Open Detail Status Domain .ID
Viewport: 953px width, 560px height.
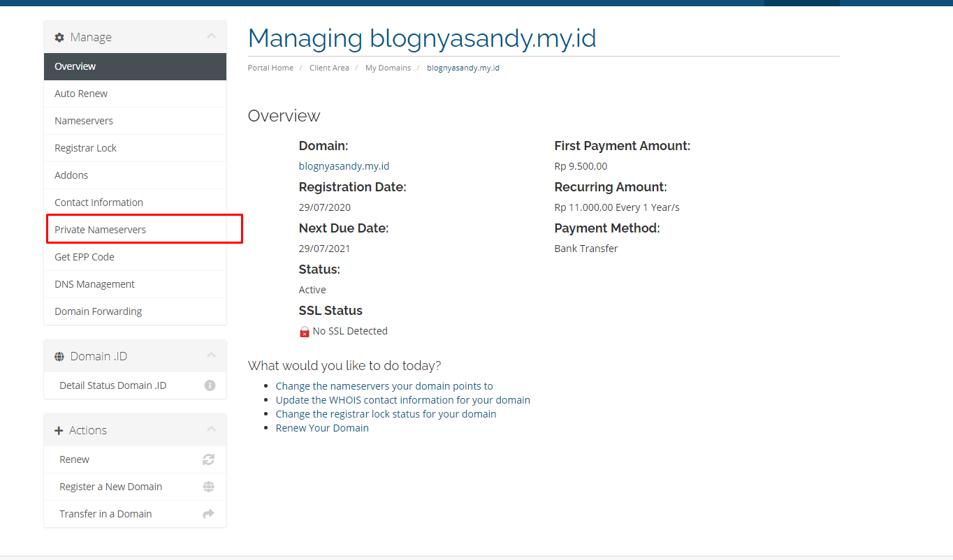(135, 385)
